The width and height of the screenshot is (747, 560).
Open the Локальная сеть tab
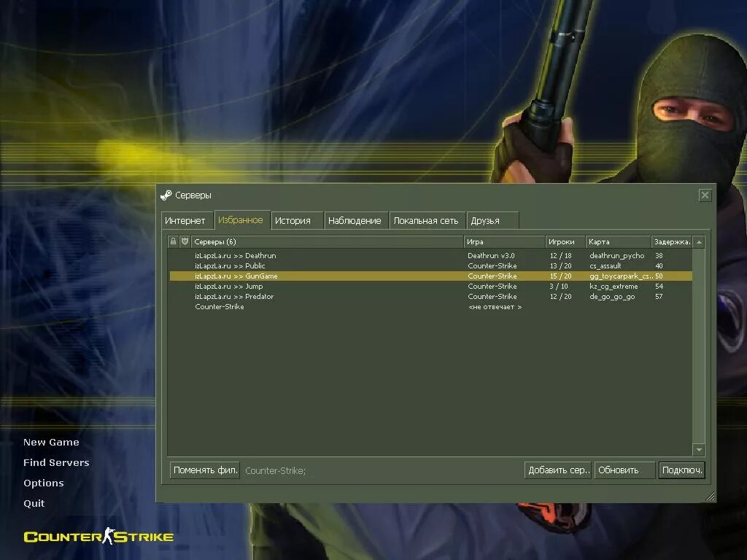pos(427,220)
